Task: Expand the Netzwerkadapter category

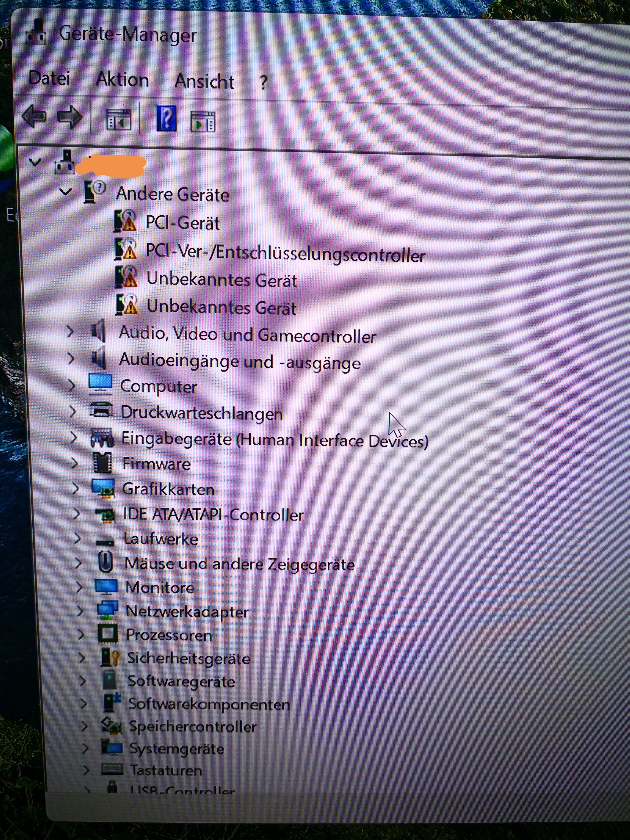Action: [80, 611]
